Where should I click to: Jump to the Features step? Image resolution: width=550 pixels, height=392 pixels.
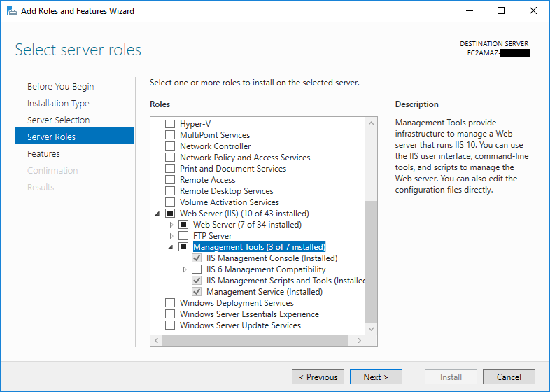coord(43,154)
